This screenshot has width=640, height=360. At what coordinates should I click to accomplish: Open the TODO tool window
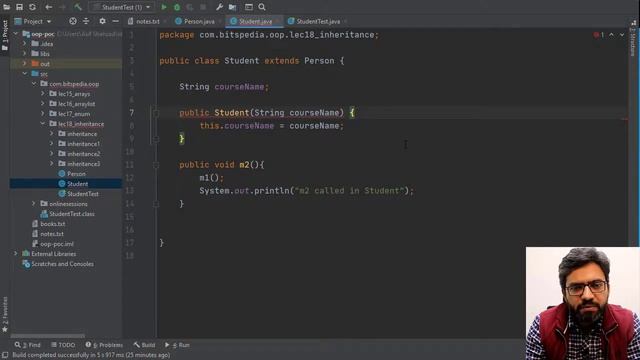[x=63, y=345]
